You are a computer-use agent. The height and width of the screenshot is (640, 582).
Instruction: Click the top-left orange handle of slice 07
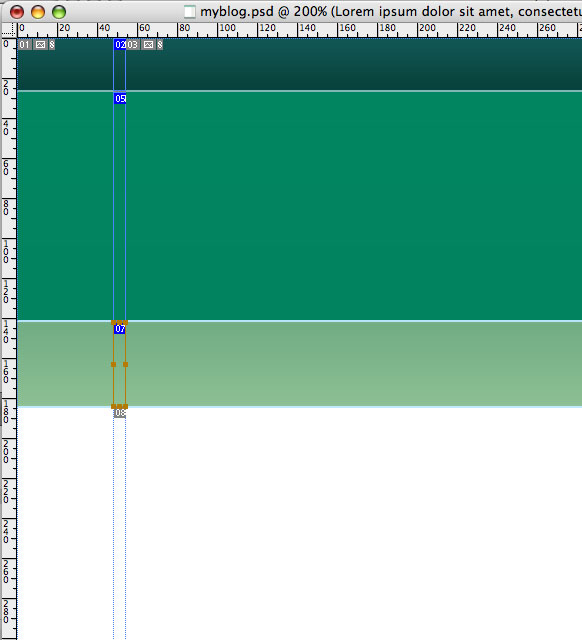coord(113,322)
